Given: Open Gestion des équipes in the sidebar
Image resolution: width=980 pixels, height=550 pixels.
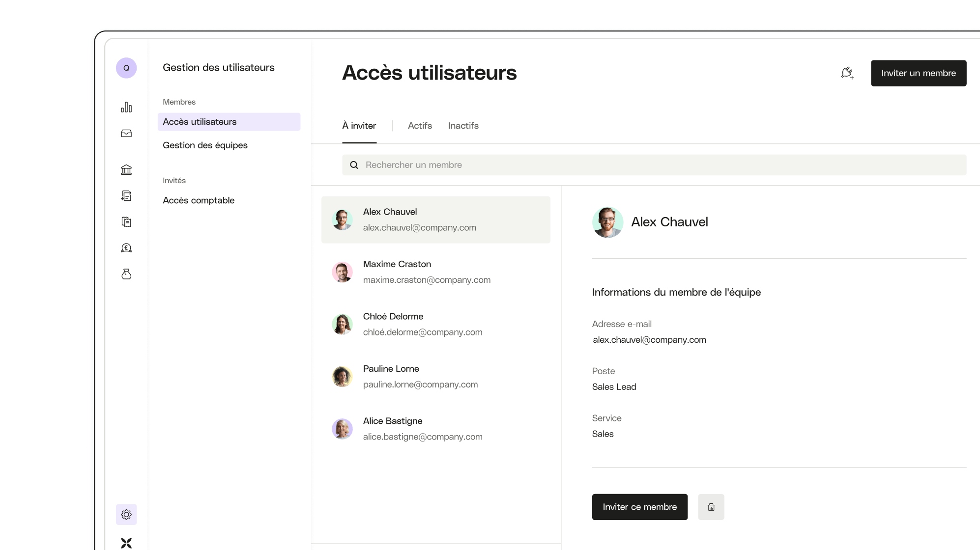Looking at the screenshot, I should point(205,145).
